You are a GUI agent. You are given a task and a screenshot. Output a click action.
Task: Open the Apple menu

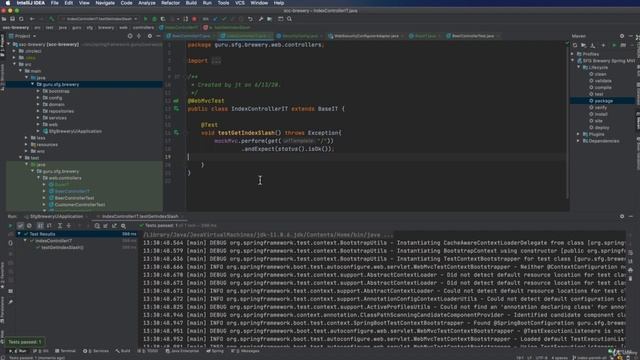pos(7,3)
